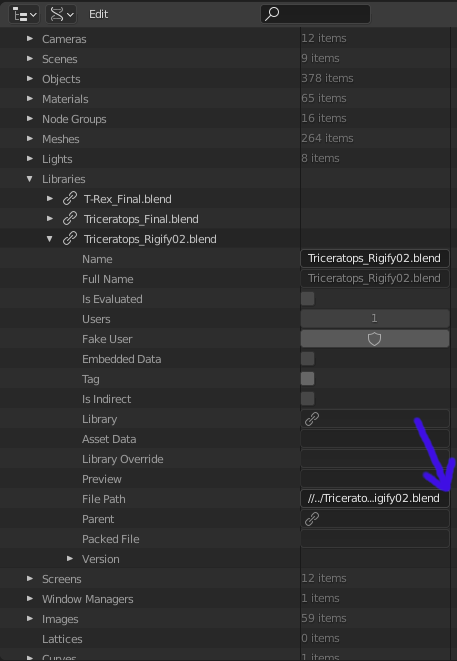Expand the Objects category

[x=30, y=79]
